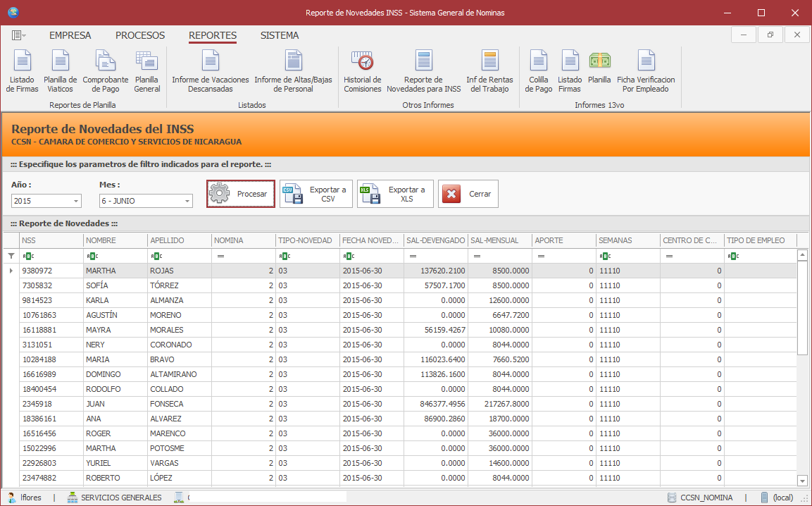Click the application menu icon beside EMPRESA

tap(18, 35)
